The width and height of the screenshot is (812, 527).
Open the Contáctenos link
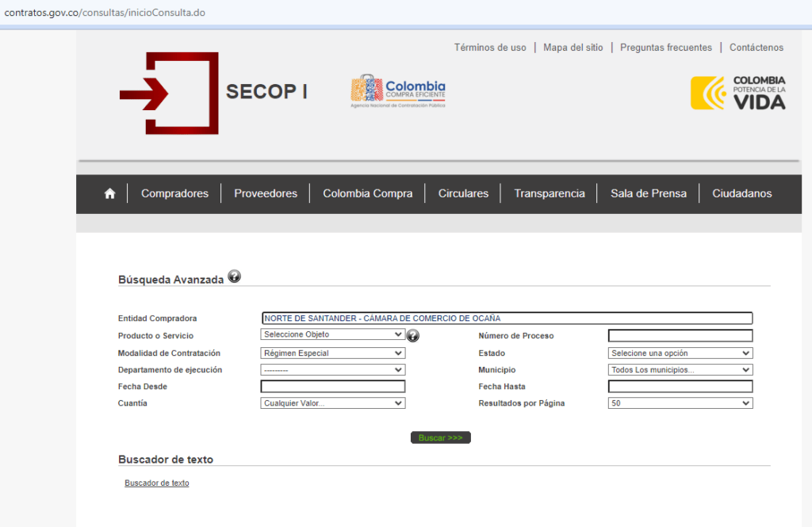[756, 47]
